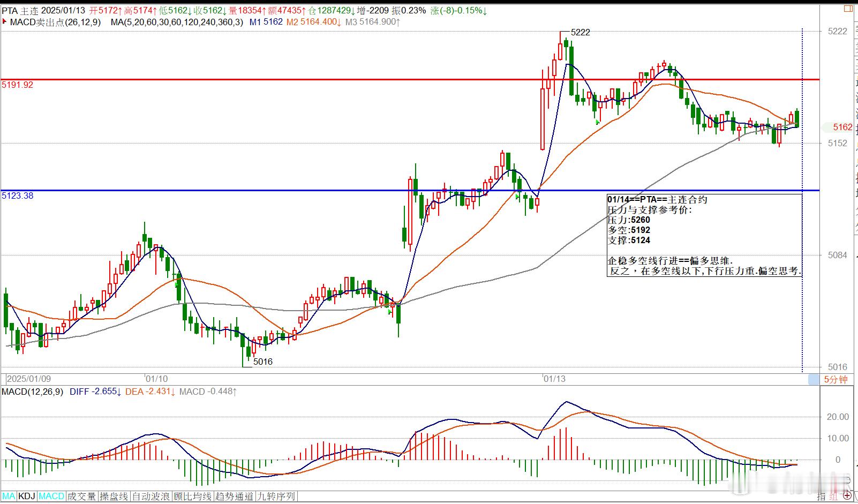The height and width of the screenshot is (504, 858).
Task: Click the 'M2 5164.400' moving average value
Action: (x=314, y=22)
